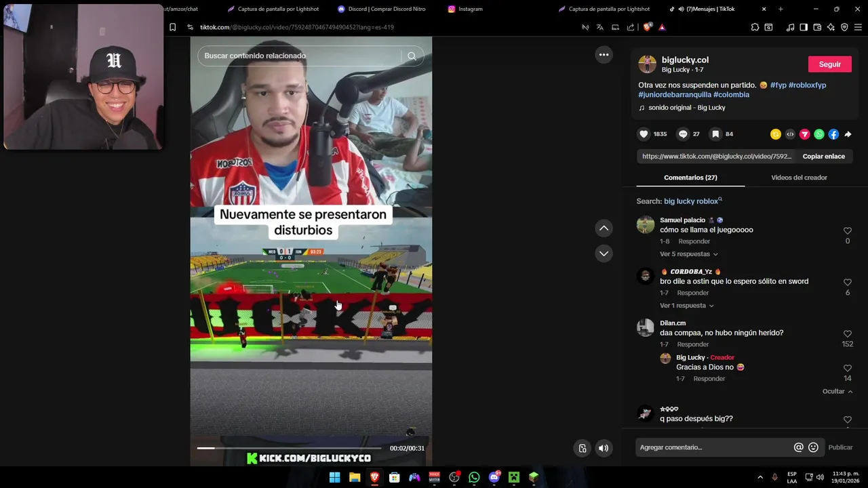Open the browser hamburger menu
868x488 pixels.
[858, 27]
